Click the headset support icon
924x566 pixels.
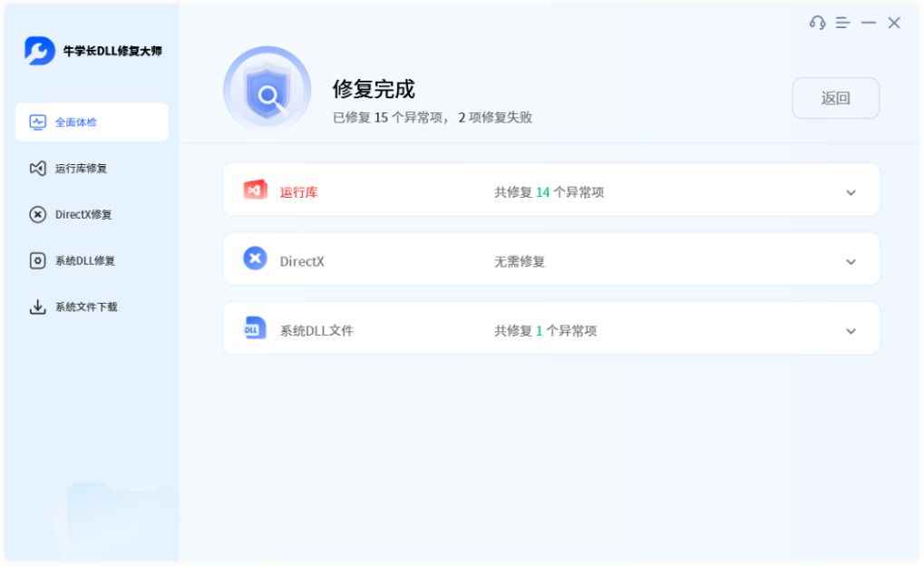818,23
